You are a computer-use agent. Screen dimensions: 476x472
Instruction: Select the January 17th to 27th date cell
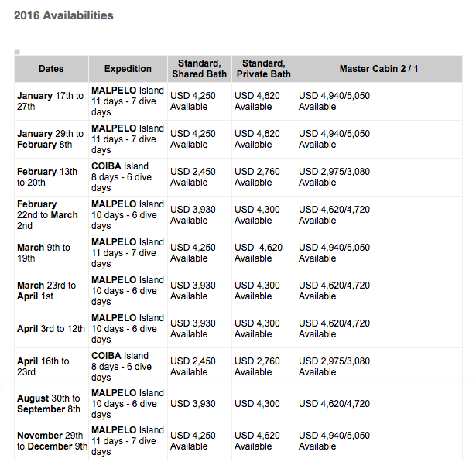(x=50, y=101)
